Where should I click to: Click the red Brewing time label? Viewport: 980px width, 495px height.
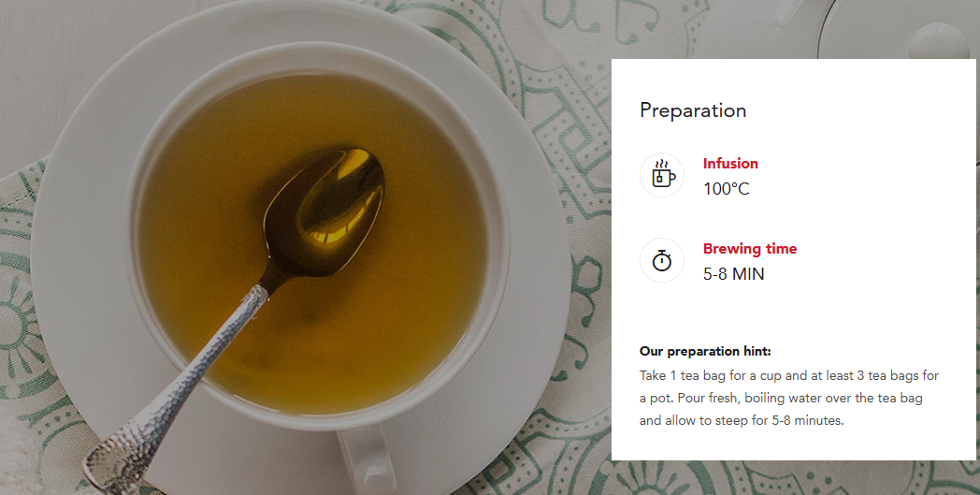click(x=749, y=249)
